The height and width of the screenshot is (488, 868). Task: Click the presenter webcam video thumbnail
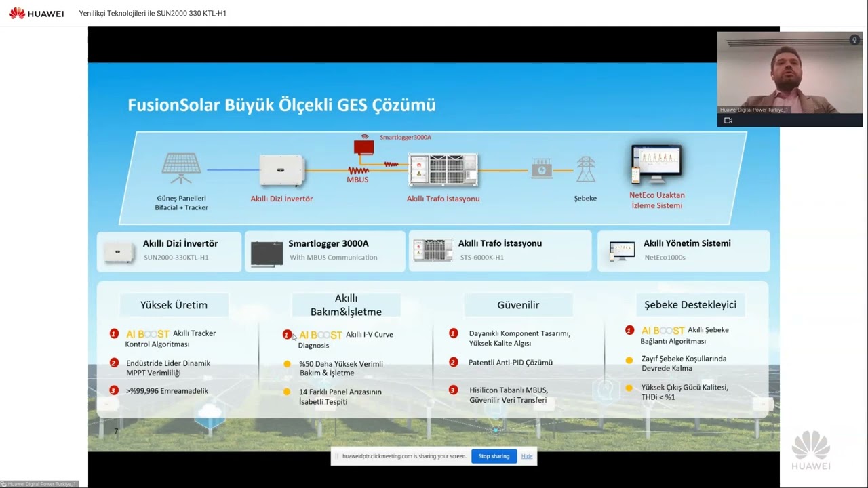(x=790, y=73)
